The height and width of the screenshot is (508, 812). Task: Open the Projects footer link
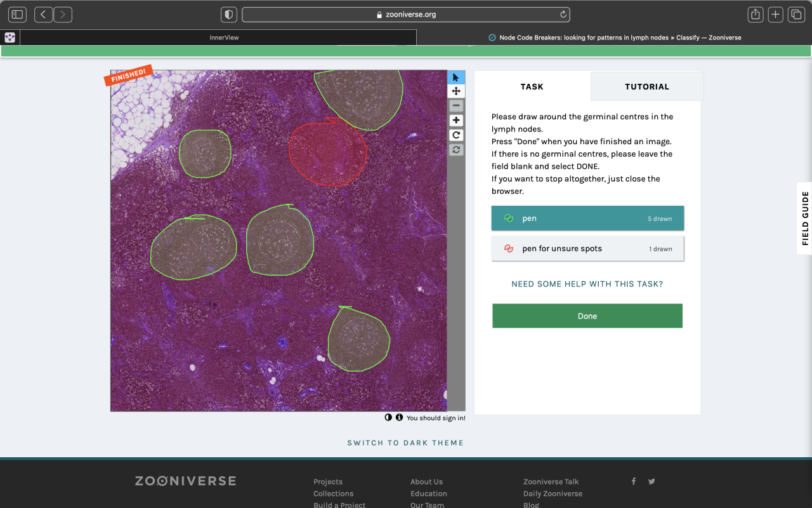(x=328, y=481)
